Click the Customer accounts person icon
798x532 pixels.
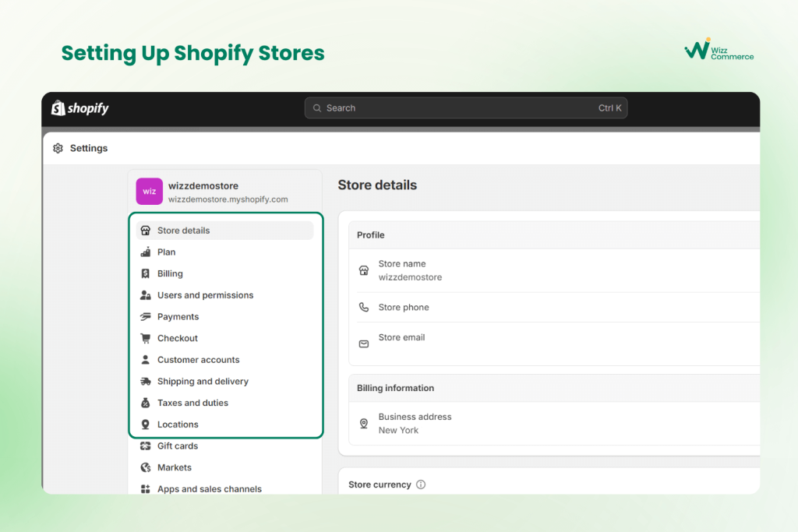click(146, 360)
